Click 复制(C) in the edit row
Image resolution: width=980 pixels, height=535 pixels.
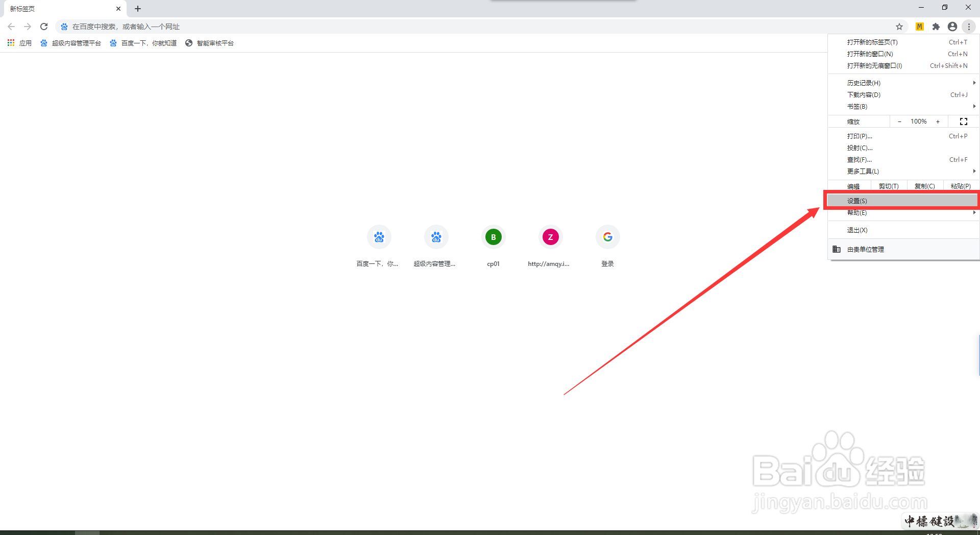925,186
